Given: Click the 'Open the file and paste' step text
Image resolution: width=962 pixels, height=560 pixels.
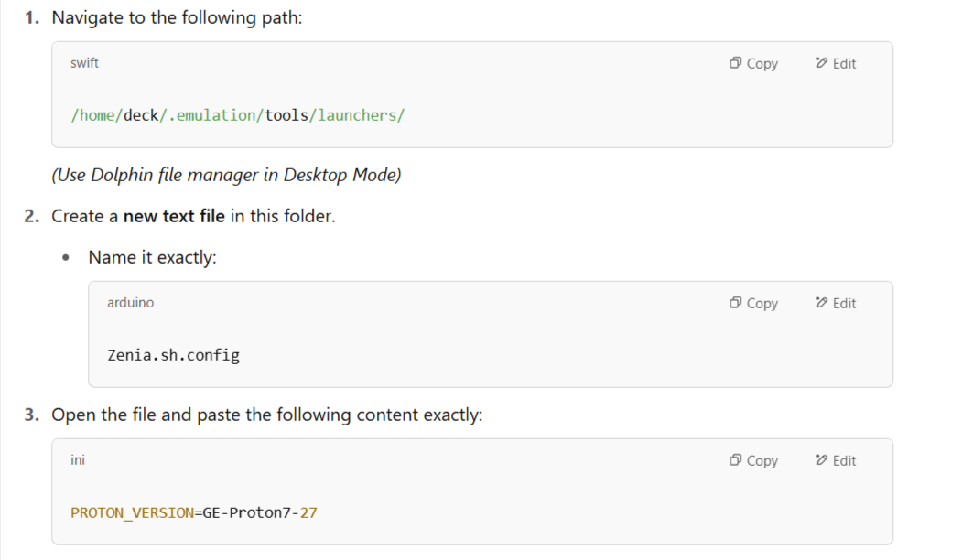Looking at the screenshot, I should (x=267, y=415).
